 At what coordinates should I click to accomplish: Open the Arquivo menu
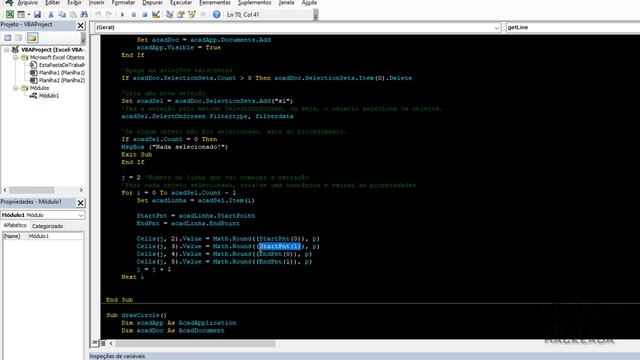pos(27,2)
